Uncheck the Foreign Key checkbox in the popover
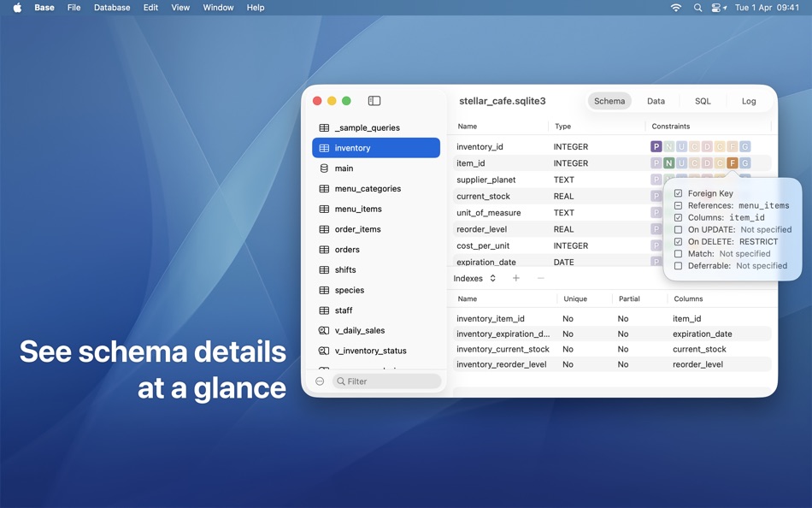This screenshot has height=508, width=812. tap(677, 193)
